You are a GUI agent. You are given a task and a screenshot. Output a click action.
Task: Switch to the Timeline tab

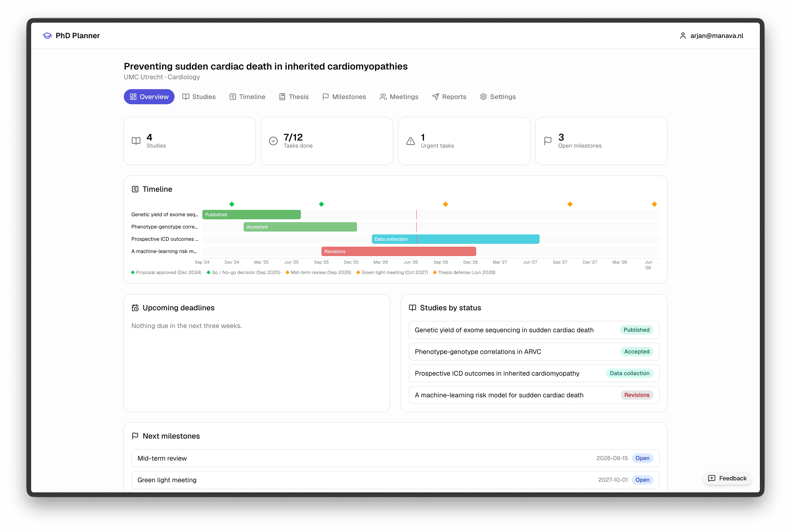pyautogui.click(x=247, y=97)
